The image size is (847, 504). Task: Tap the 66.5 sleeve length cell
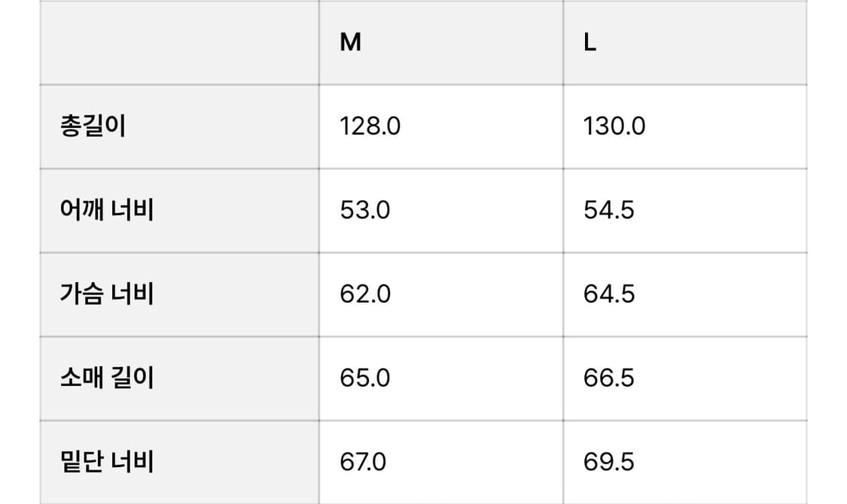point(609,378)
